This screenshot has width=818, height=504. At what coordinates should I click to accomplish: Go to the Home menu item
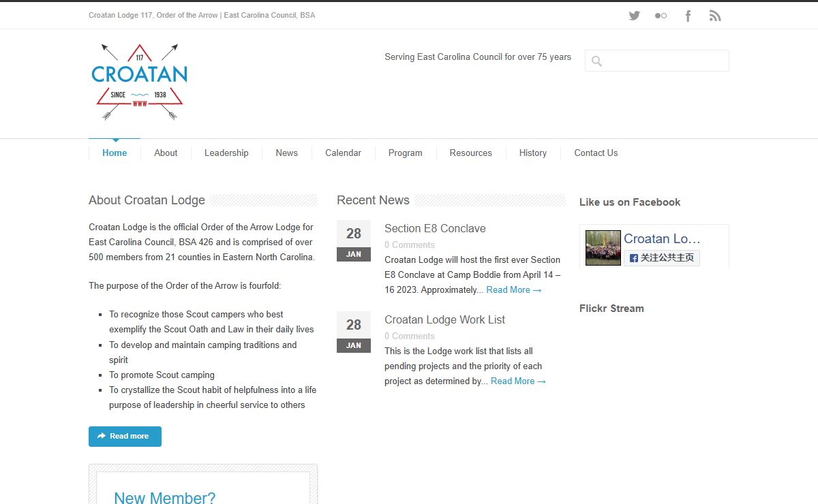point(115,153)
